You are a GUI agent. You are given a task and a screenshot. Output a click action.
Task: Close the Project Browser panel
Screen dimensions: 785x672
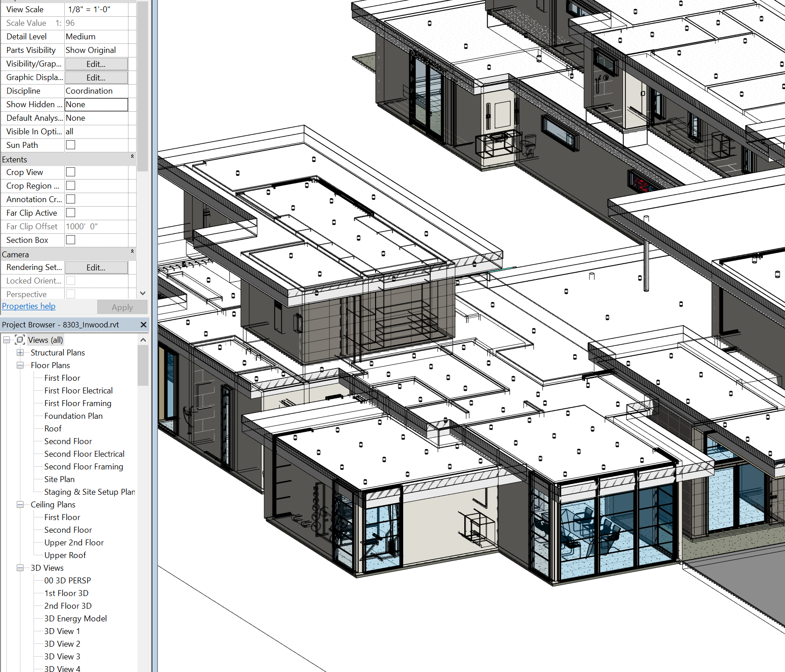coord(143,325)
